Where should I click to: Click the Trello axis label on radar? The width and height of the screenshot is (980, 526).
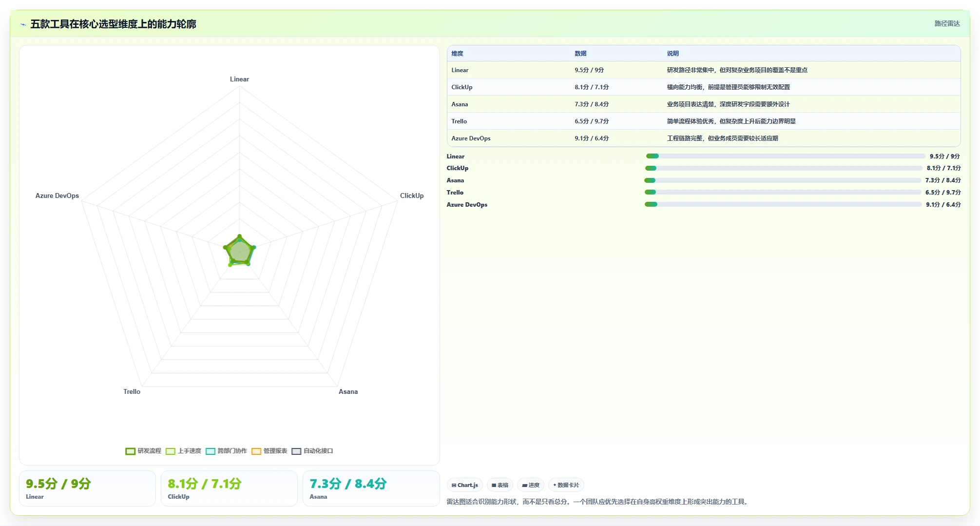132,391
